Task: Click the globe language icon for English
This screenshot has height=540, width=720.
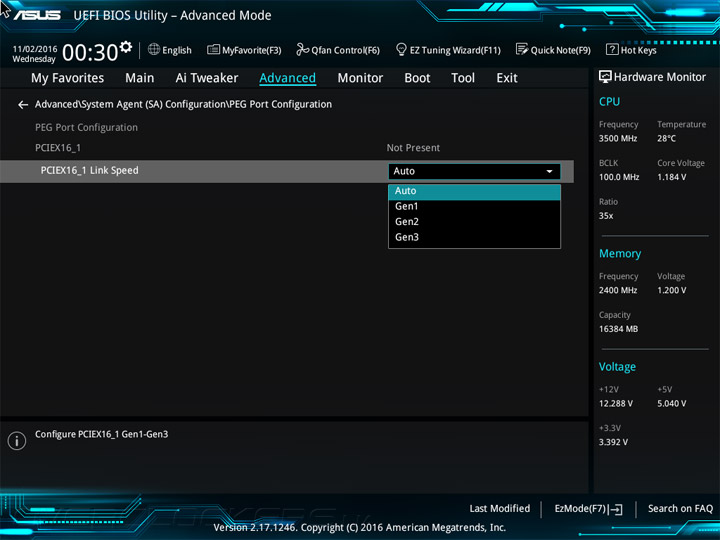Action: [x=154, y=50]
